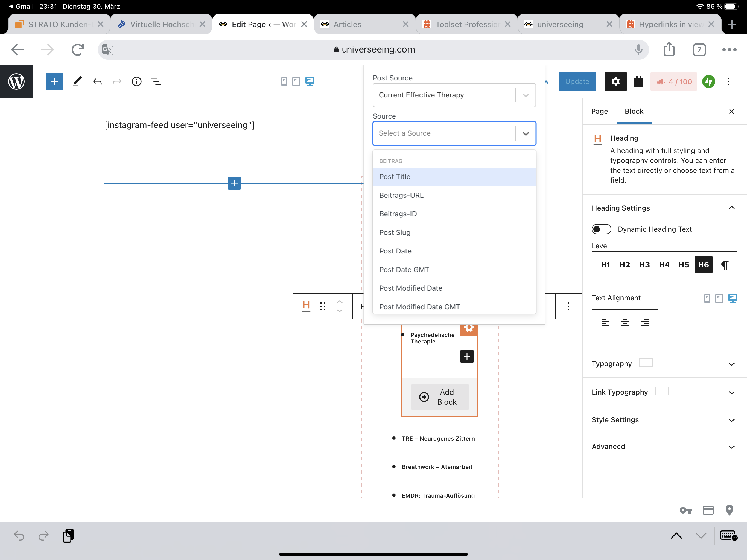The width and height of the screenshot is (747, 560).
Task: Open editor more options kebab menu
Action: (728, 81)
